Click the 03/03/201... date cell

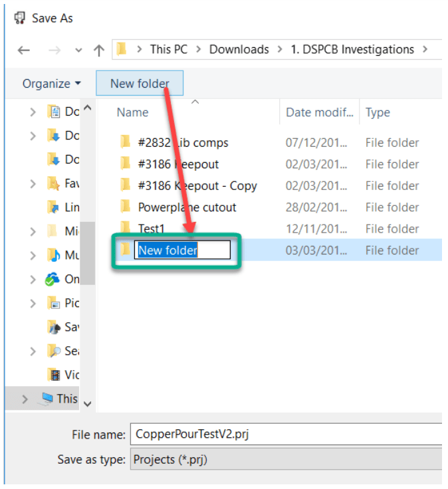(x=316, y=250)
